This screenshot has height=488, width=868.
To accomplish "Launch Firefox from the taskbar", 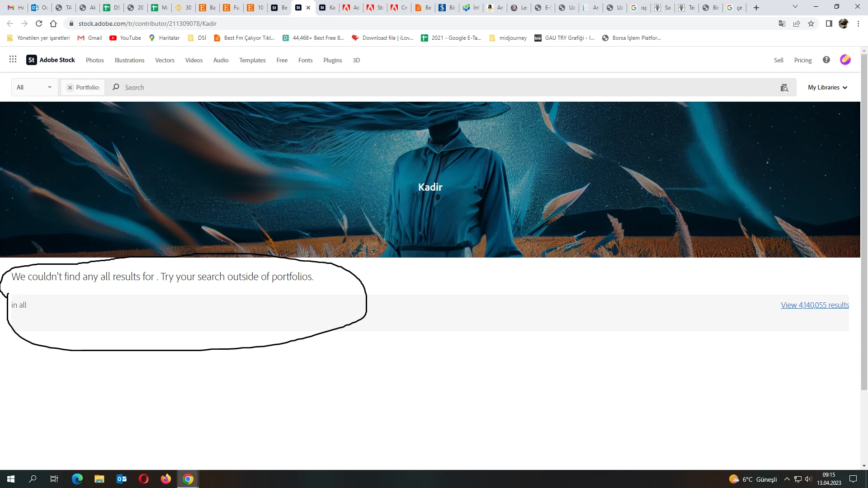I will (166, 479).
